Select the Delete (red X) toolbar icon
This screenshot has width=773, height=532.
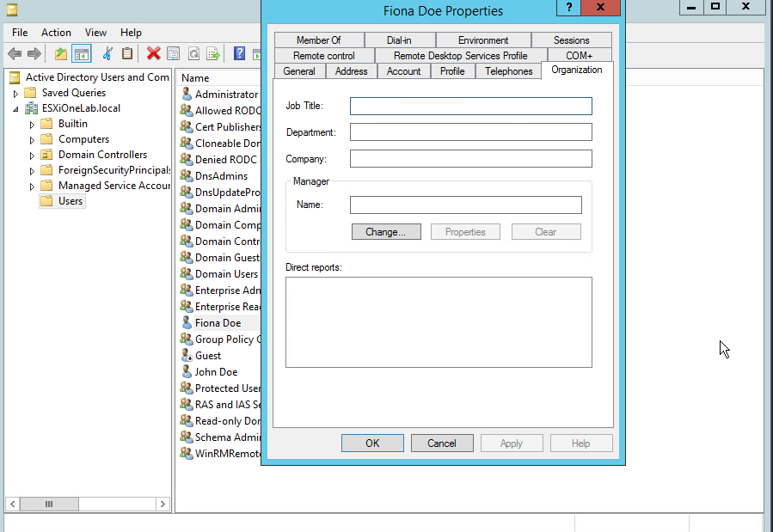pyautogui.click(x=152, y=52)
